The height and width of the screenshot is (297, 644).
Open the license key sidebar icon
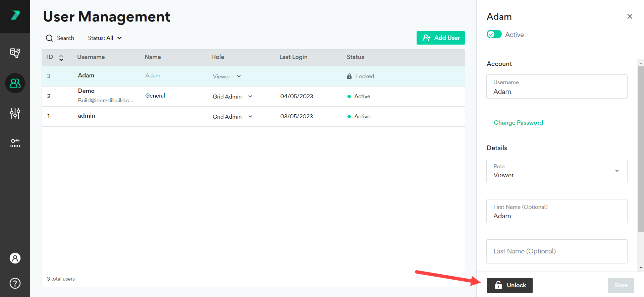pyautogui.click(x=15, y=143)
